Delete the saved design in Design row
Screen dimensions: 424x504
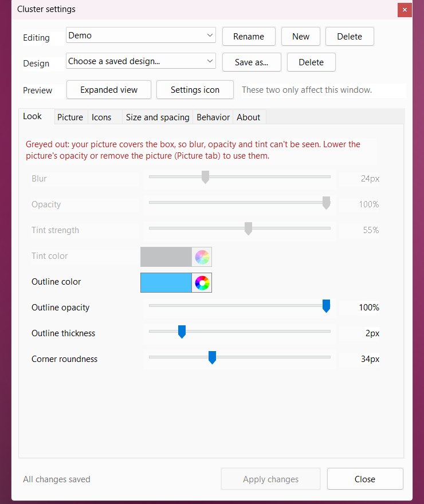311,62
